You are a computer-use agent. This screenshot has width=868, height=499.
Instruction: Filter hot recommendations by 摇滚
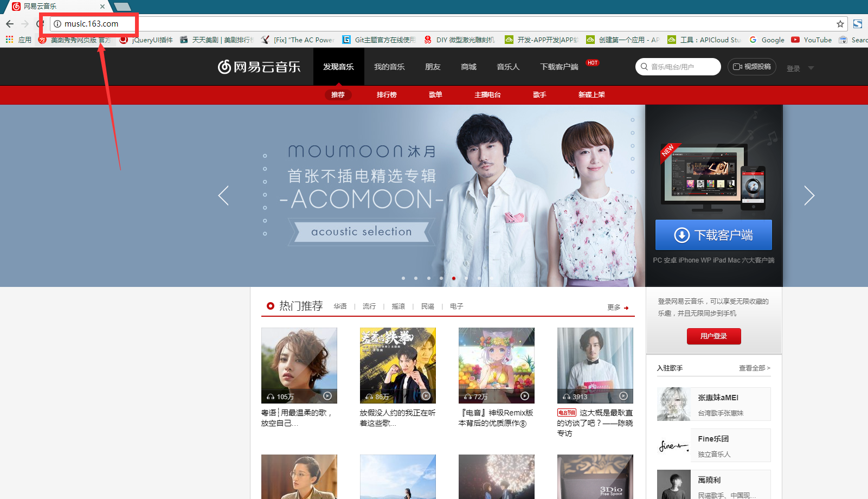398,306
